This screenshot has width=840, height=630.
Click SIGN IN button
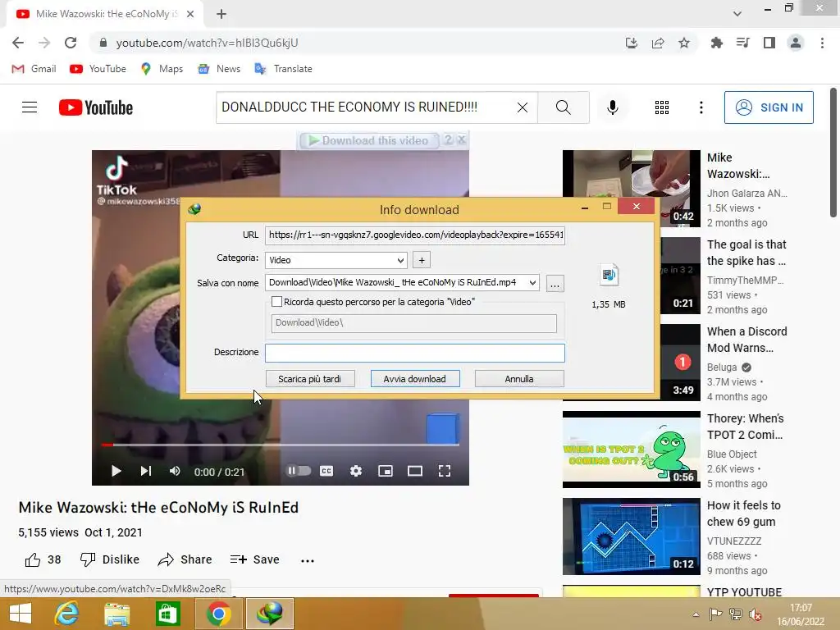pyautogui.click(x=769, y=107)
